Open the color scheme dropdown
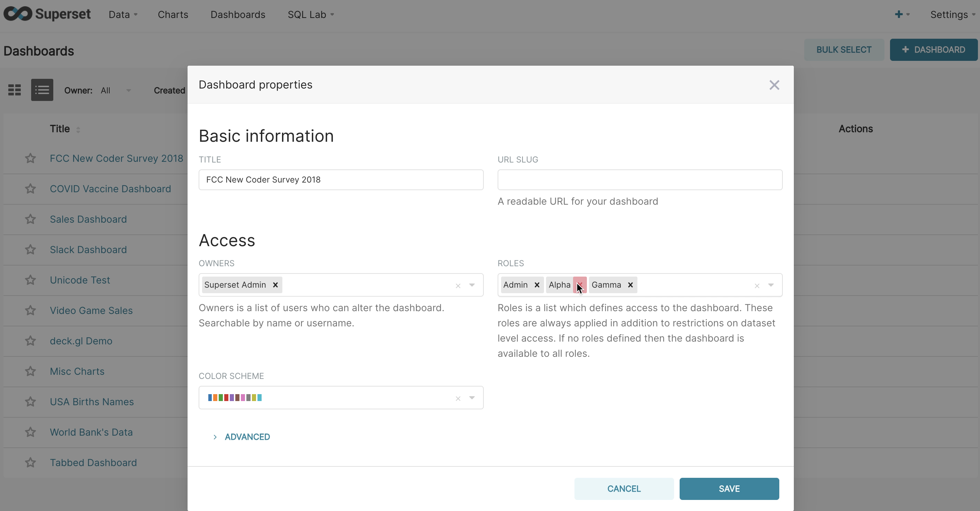The image size is (980, 511). pyautogui.click(x=472, y=398)
